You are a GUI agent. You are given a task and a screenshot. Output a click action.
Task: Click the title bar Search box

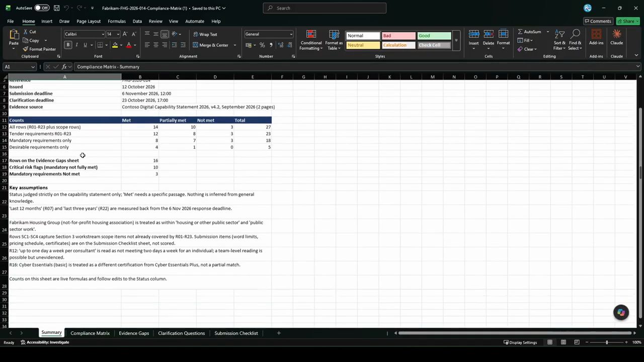325,8
